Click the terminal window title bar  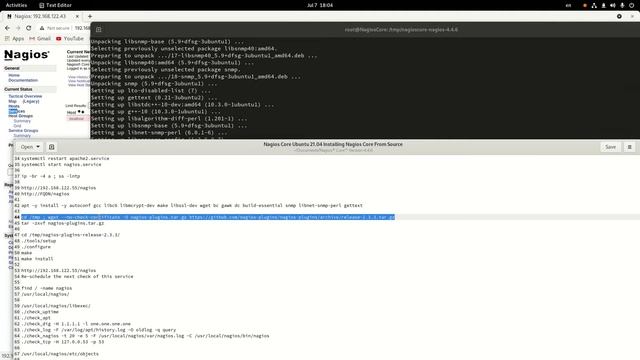point(401,29)
